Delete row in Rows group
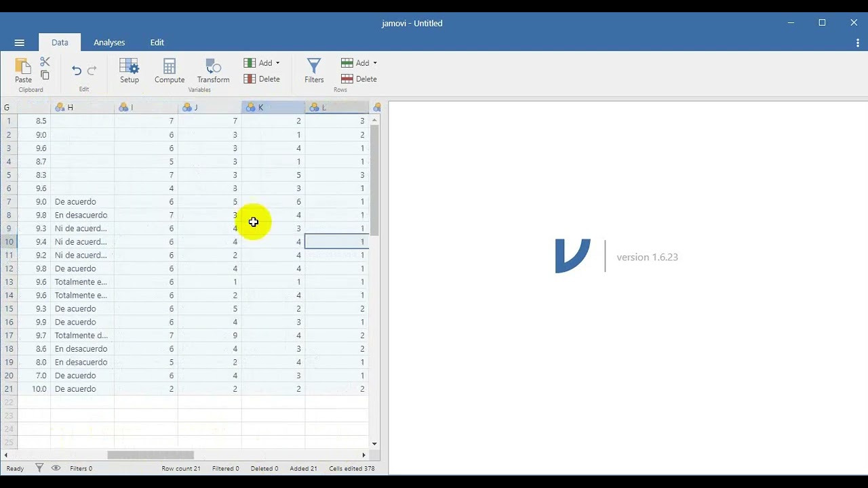Viewport: 868px width, 488px height. point(359,79)
